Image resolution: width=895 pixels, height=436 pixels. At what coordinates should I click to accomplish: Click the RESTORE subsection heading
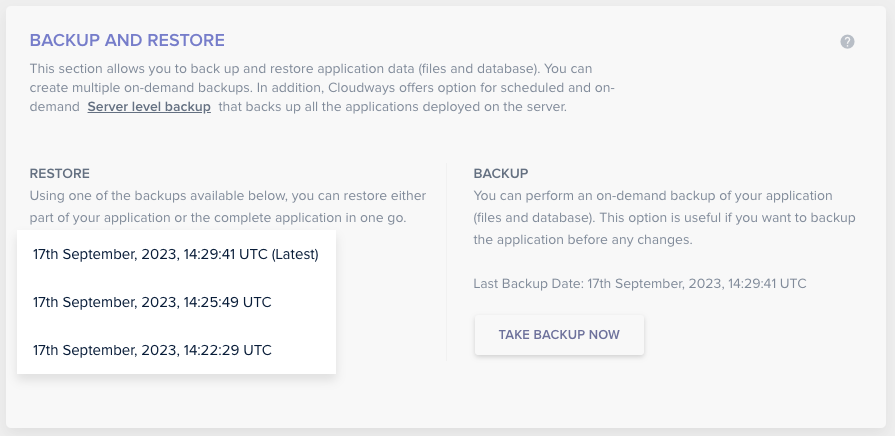click(x=60, y=174)
